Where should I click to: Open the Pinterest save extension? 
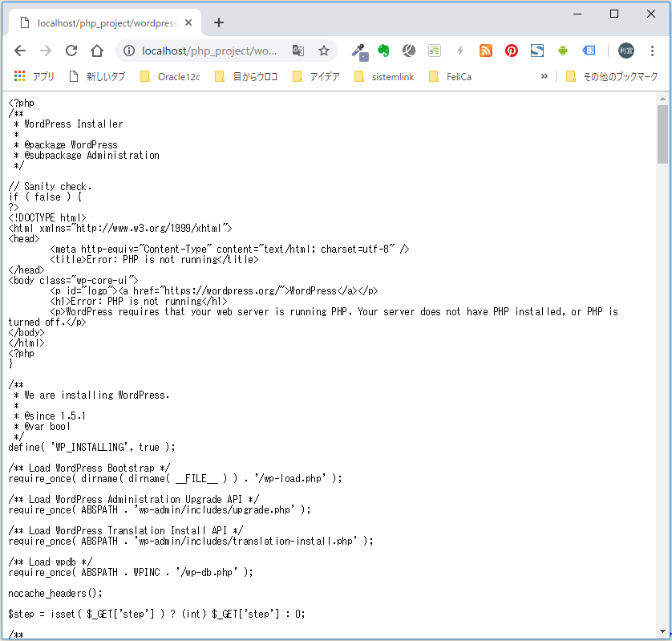click(512, 51)
